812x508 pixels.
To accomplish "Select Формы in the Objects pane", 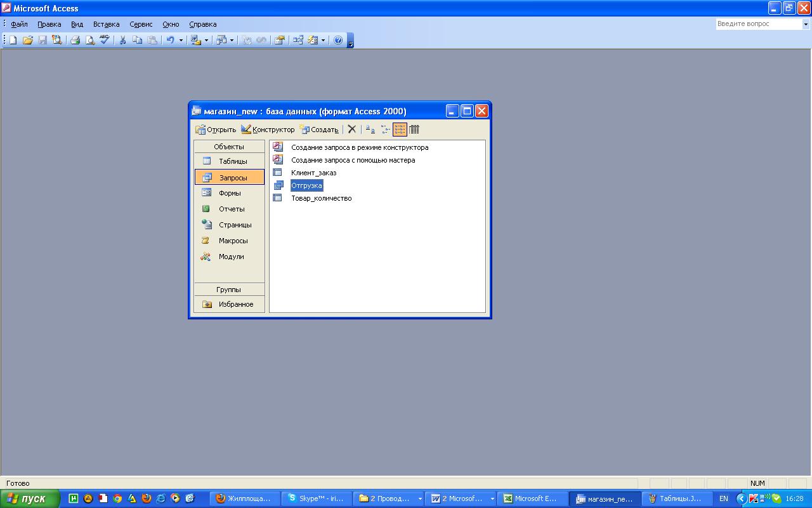I will [230, 193].
